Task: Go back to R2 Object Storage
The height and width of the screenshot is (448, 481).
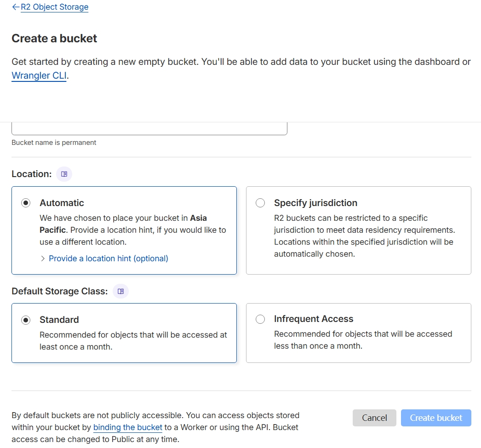Action: coord(54,7)
